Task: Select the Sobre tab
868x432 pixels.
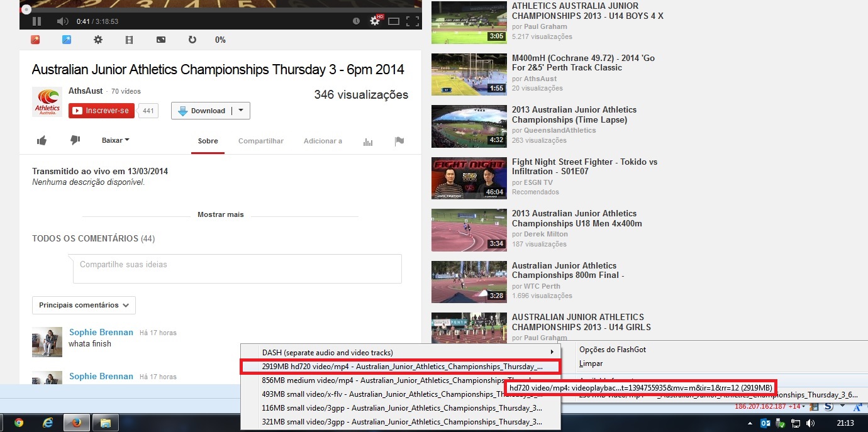Action: [x=208, y=141]
